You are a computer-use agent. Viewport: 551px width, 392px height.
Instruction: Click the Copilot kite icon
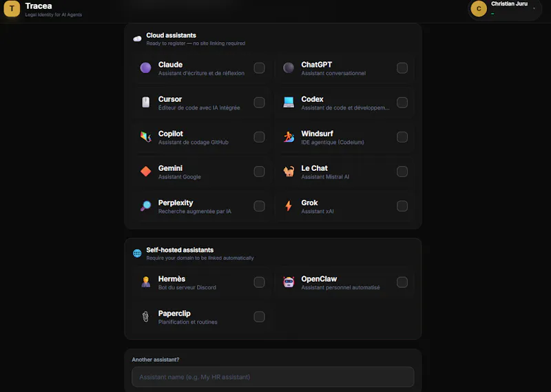145,137
